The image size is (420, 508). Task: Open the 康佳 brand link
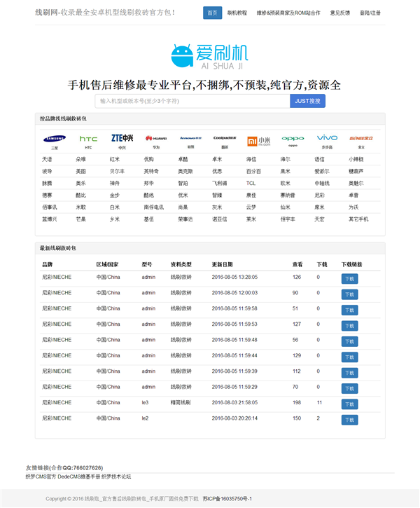(251, 195)
